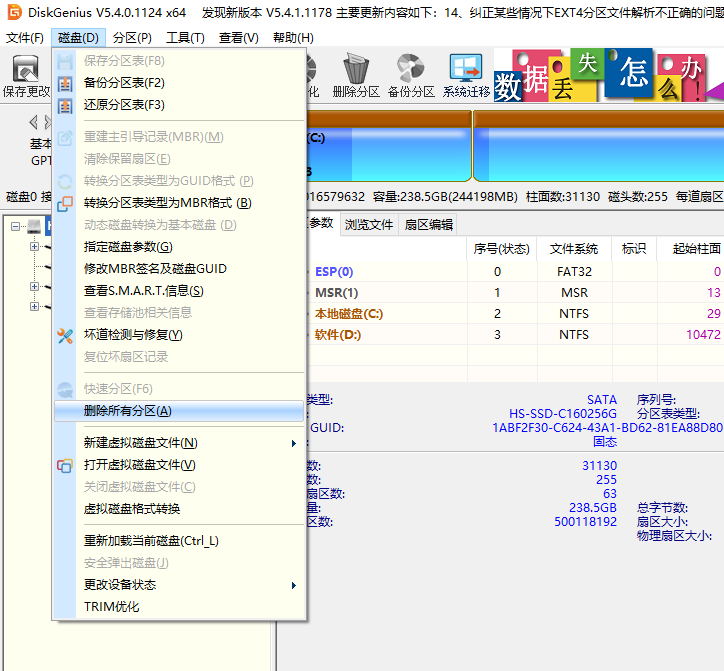Choose 删除所有分区(A) in the menu

pyautogui.click(x=128, y=411)
